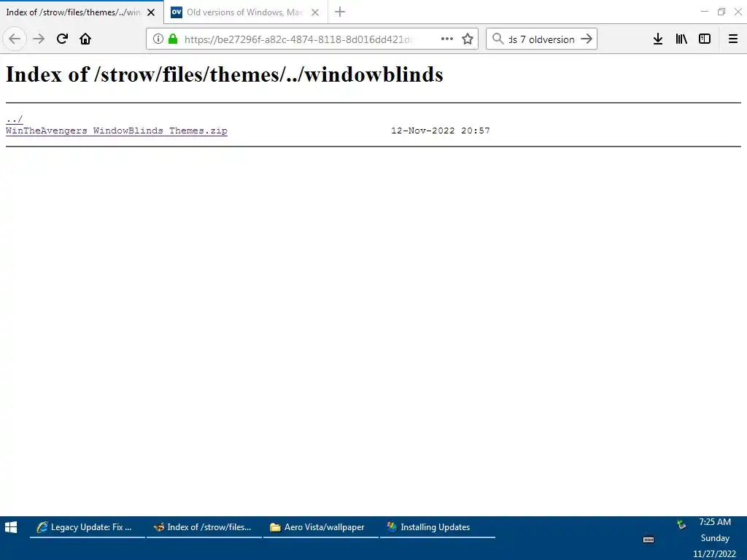Open the Firefox hamburger menu
Viewport: 747px width, 560px height.
[733, 39]
